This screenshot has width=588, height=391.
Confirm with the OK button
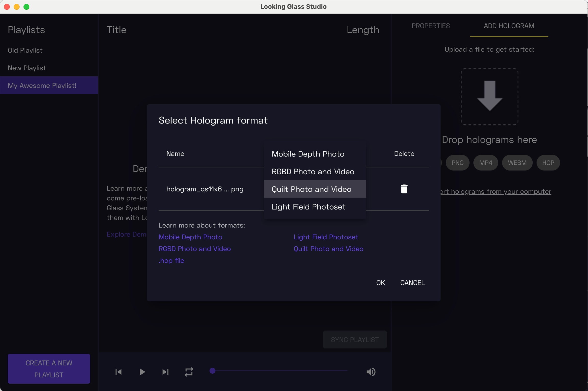point(380,283)
